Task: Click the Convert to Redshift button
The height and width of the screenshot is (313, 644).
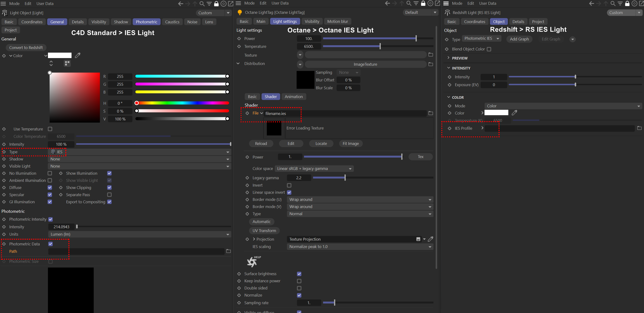Action: (x=26, y=47)
